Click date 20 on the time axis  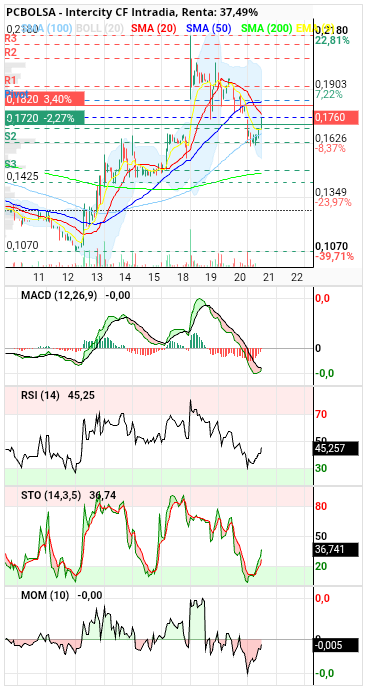tap(240, 277)
